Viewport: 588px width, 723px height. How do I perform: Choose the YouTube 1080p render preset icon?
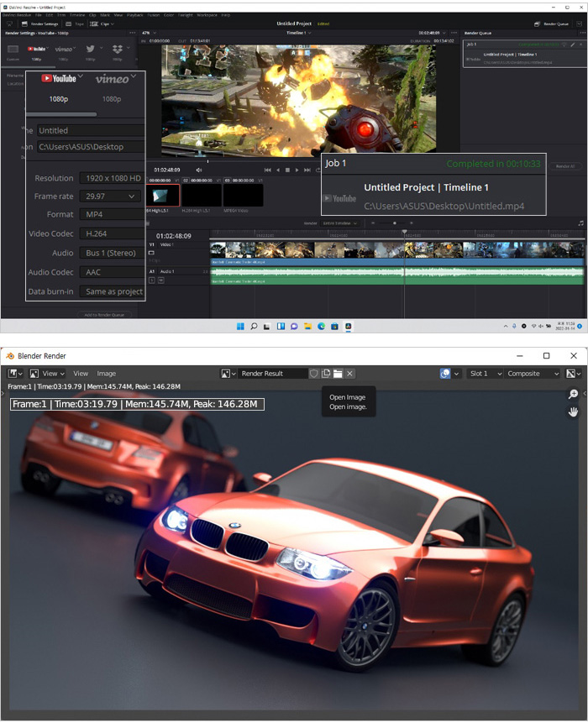[x=36, y=49]
